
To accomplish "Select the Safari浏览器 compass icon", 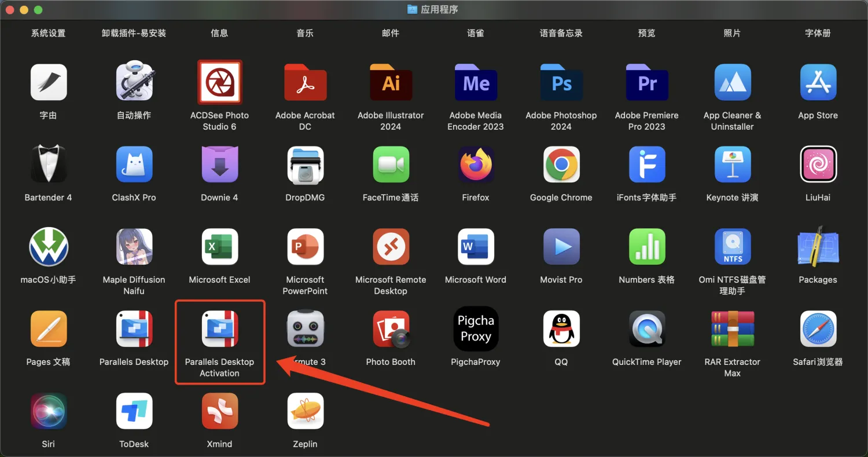I will (x=818, y=329).
